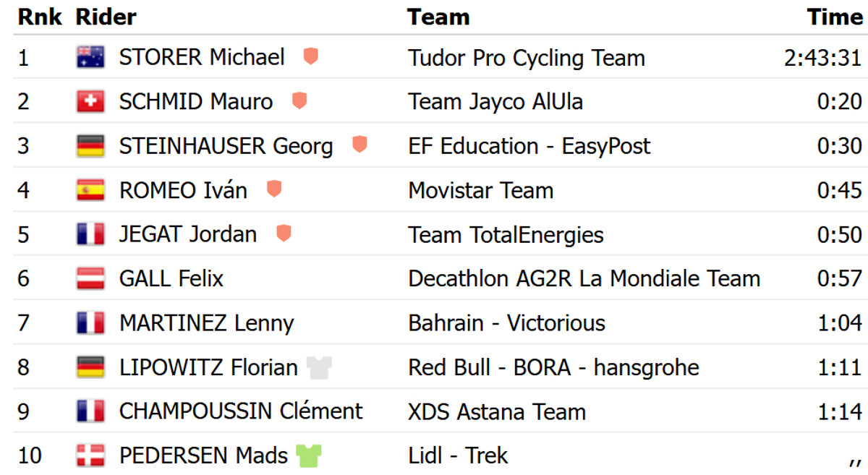Click the white jersey icon beside LIPOWITZ Florian
Viewport: 868px width, 475px height.
point(319,367)
